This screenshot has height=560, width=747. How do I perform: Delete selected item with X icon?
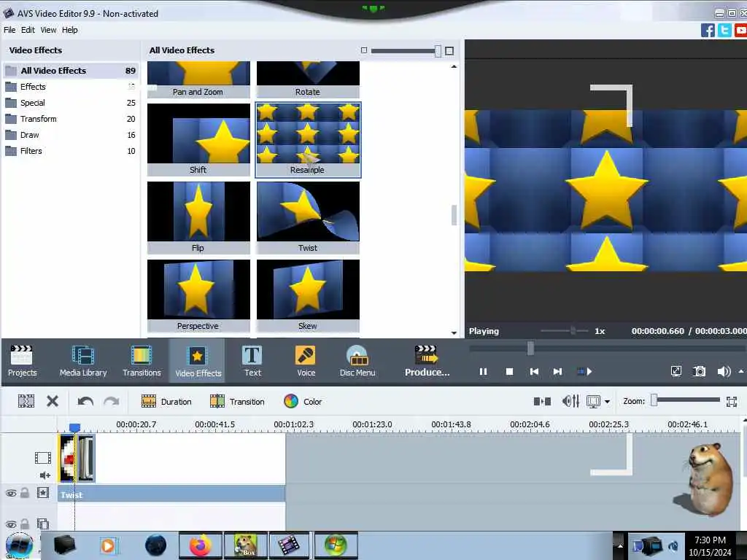click(x=53, y=402)
